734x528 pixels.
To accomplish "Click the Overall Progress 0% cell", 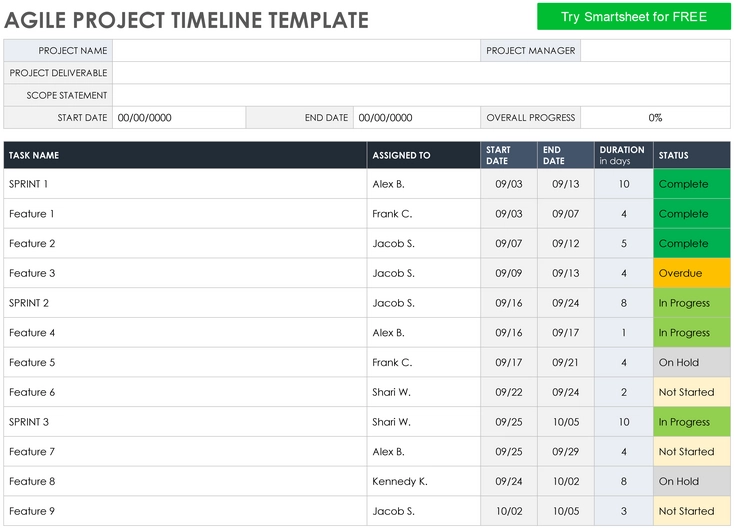I will 655,118.
